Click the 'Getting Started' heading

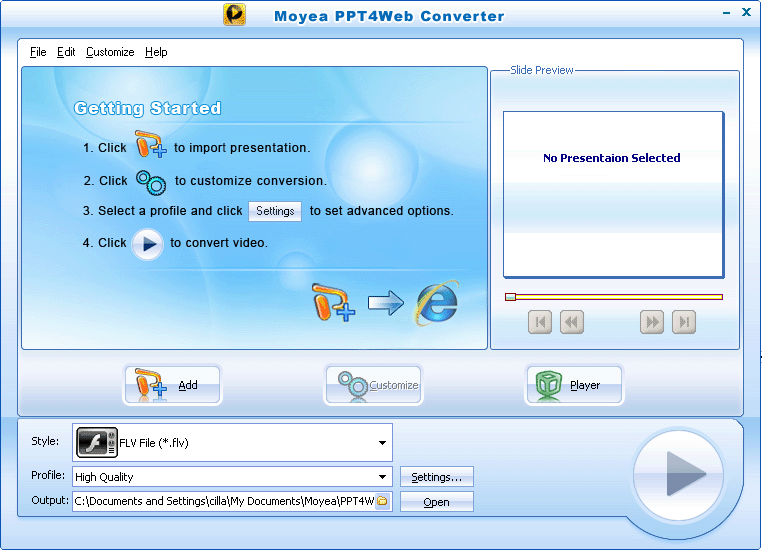pos(147,108)
